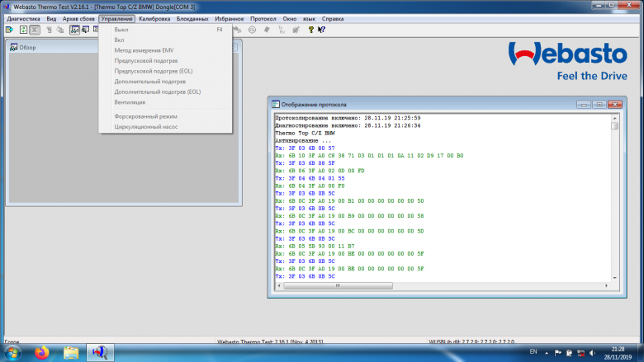
Task: Click the Action Center flag tray icon
Action: tap(558, 353)
